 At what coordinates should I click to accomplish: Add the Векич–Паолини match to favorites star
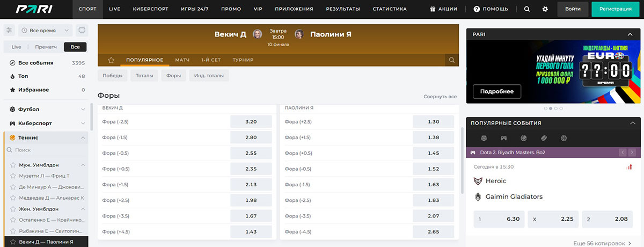pos(111,60)
